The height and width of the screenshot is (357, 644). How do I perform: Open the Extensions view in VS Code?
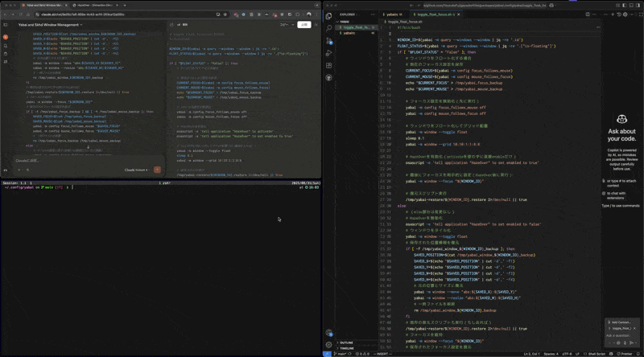(x=328, y=65)
